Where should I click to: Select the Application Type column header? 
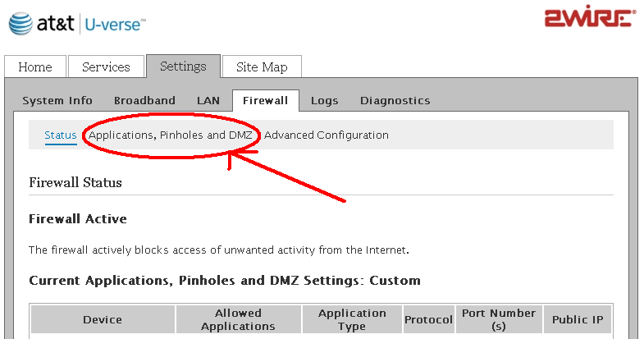pos(352,320)
